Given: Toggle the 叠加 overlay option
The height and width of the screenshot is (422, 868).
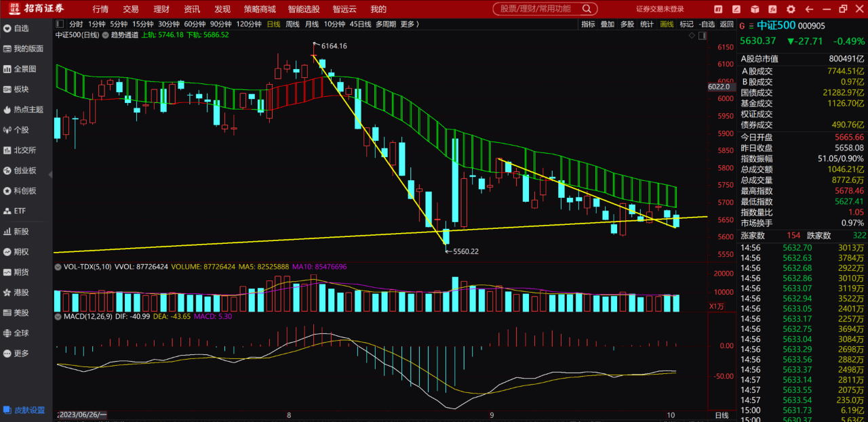Looking at the screenshot, I should coord(607,24).
